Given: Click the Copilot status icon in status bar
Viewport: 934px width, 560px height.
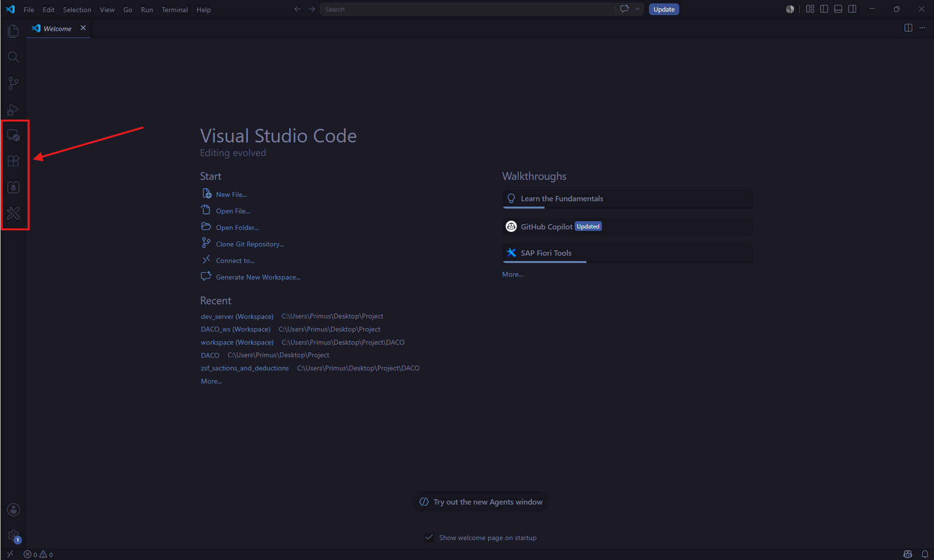Looking at the screenshot, I should (907, 554).
